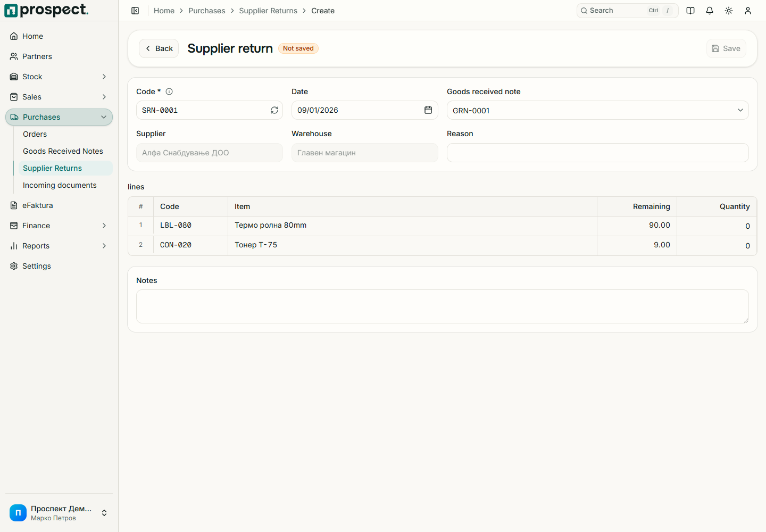Open the user profile icon
This screenshot has width=766, height=532.
(748, 11)
